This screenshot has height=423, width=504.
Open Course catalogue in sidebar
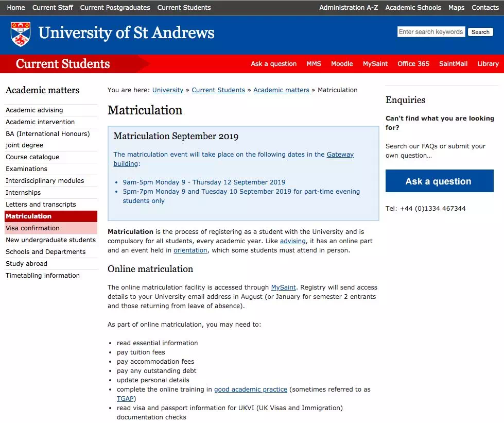(x=51, y=157)
